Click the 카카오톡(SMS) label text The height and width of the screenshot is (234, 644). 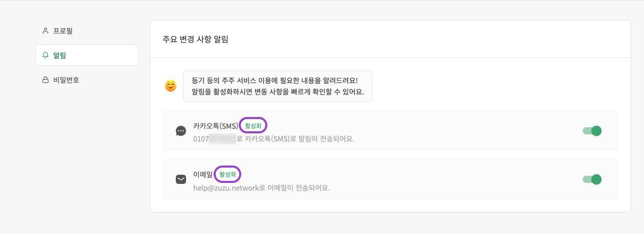click(x=215, y=126)
